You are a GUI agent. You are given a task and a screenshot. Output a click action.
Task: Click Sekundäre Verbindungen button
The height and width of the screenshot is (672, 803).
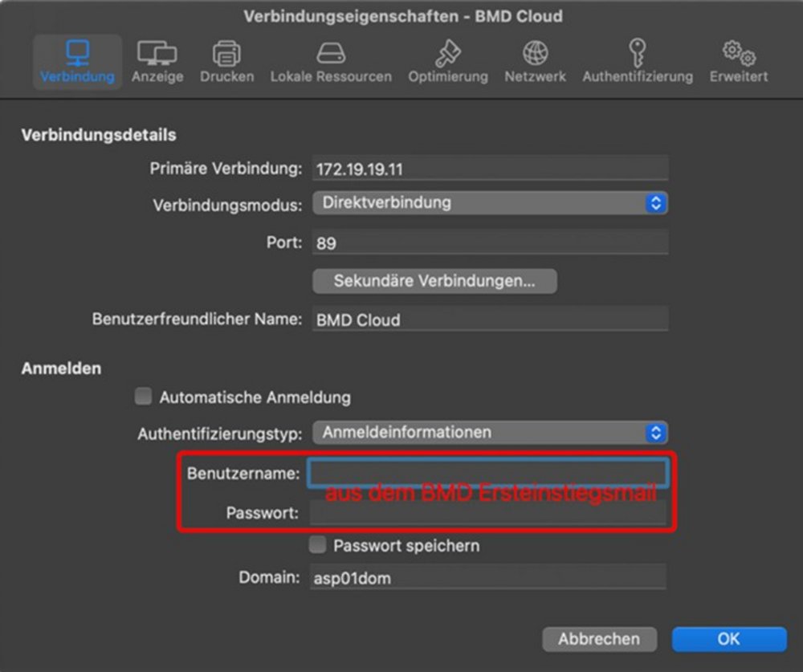click(434, 281)
